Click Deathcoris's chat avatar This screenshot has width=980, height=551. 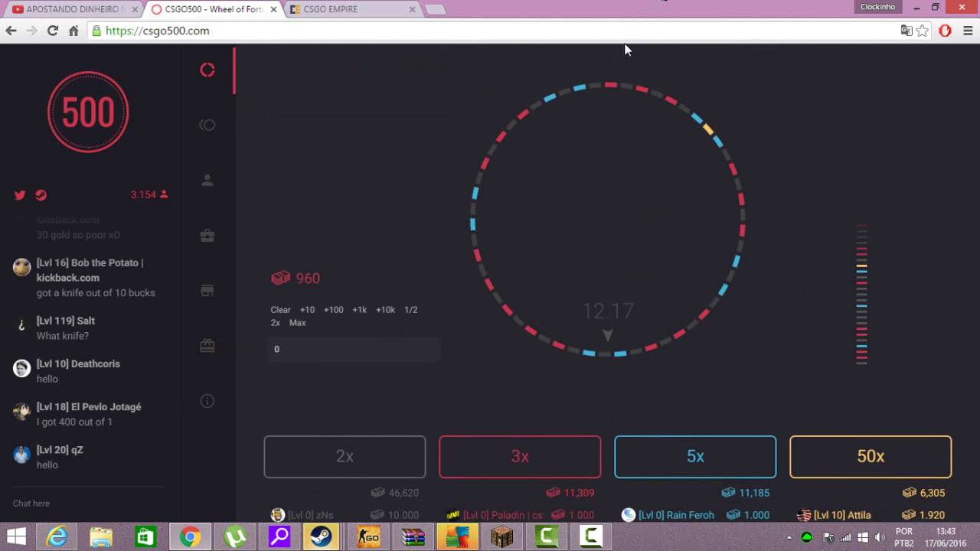tap(21, 368)
